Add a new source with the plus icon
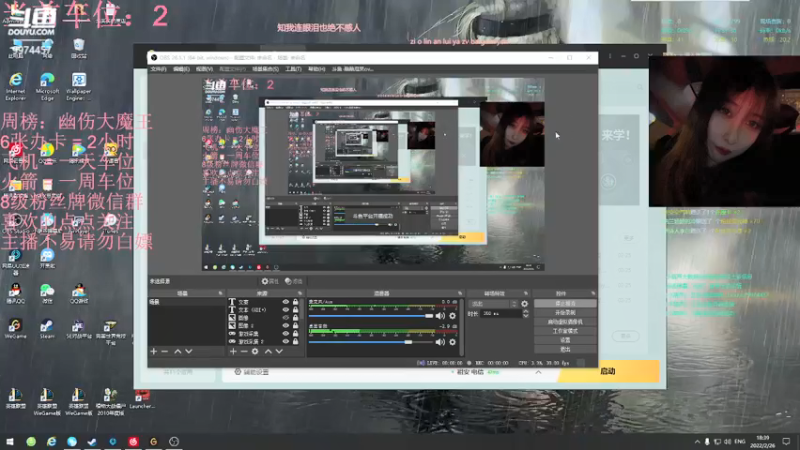The height and width of the screenshot is (450, 800). [x=233, y=352]
